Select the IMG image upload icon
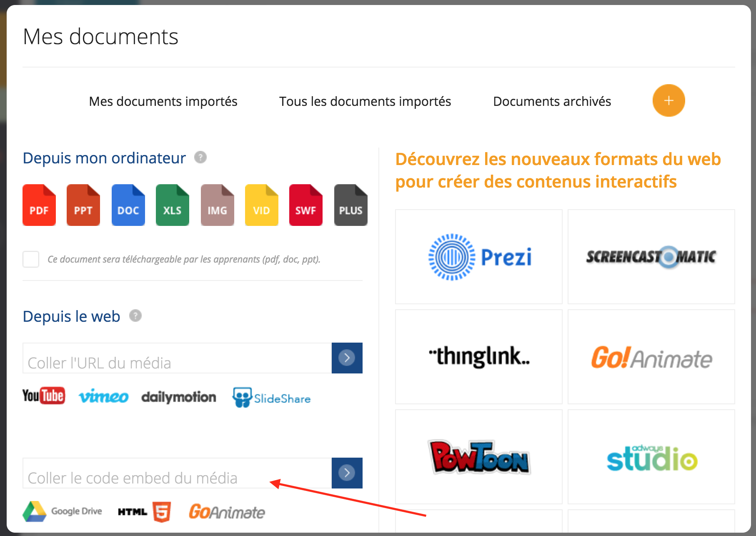This screenshot has height=536, width=756. click(x=218, y=205)
